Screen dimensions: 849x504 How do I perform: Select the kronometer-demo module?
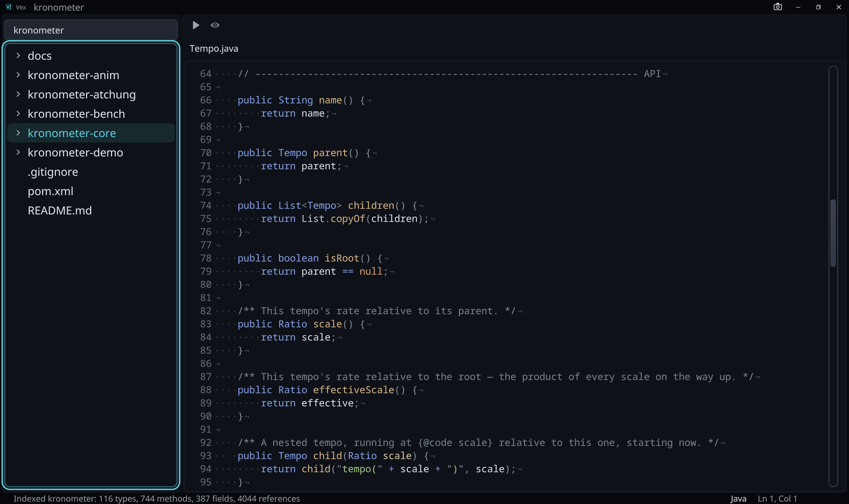pos(91,152)
